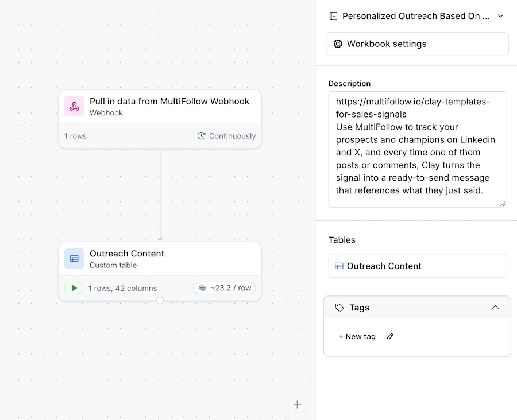Viewport: 517px width, 420px height.
Task: Click the 1 rows, 42 columns text
Action: tap(123, 288)
